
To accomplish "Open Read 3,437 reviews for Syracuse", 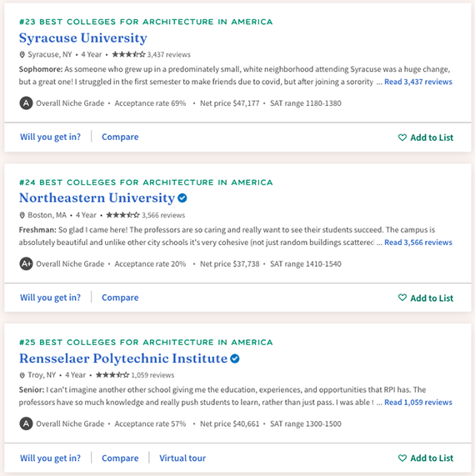I will (418, 82).
